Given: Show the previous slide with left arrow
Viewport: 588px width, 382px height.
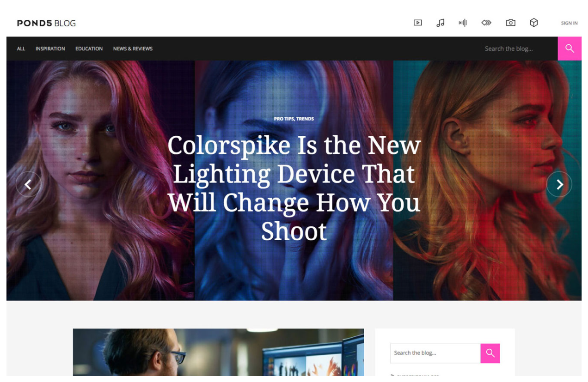Looking at the screenshot, I should click(x=28, y=184).
